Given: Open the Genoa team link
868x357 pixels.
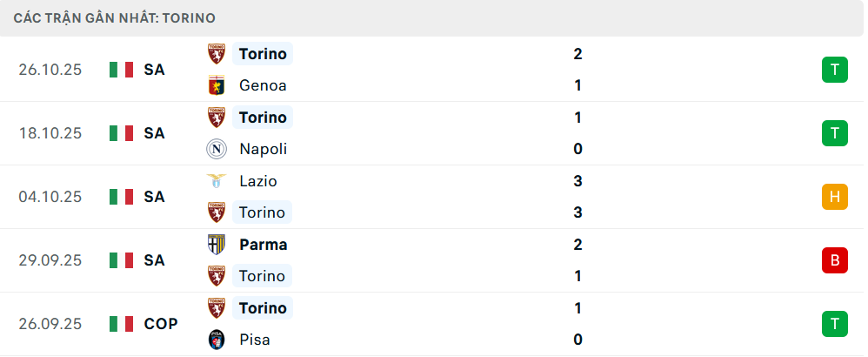Looking at the screenshot, I should (x=262, y=85).
